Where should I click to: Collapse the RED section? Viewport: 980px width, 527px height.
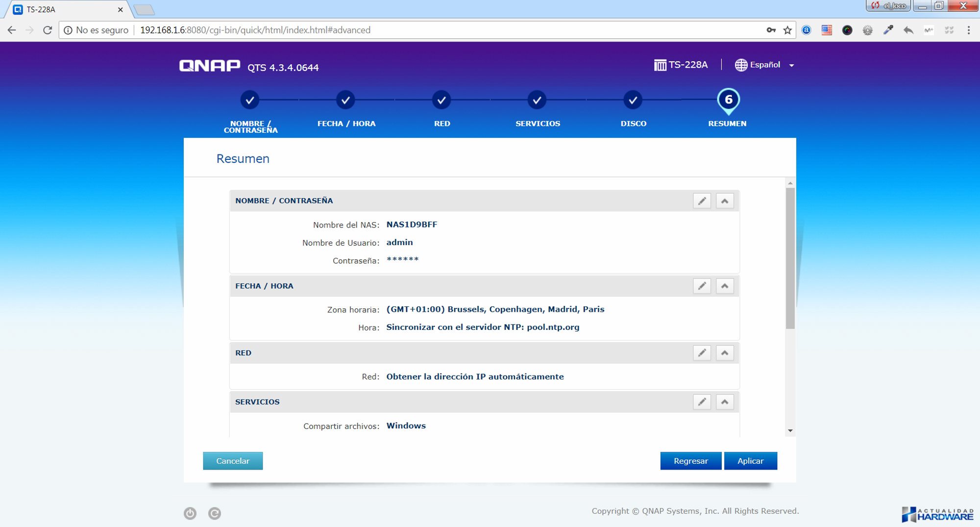725,353
